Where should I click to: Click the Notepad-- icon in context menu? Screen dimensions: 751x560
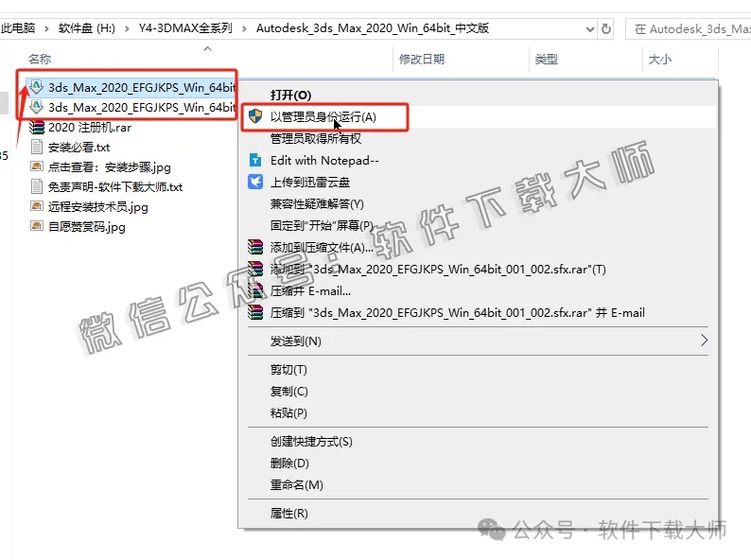(255, 160)
